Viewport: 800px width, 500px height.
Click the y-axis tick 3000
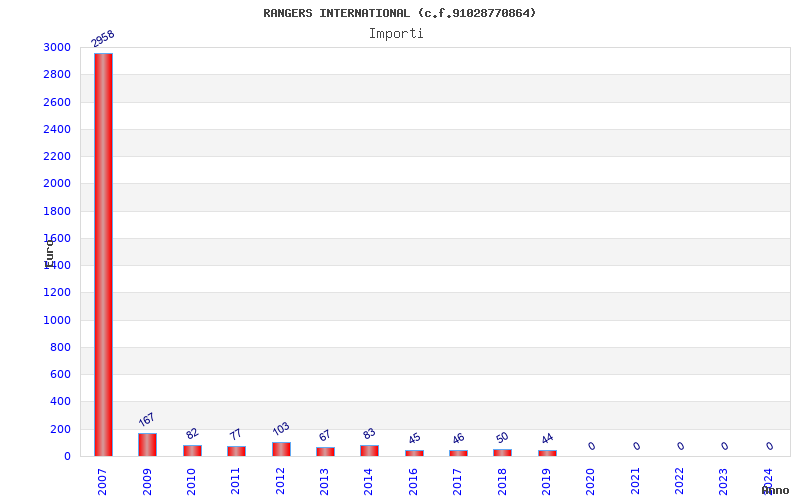tap(57, 47)
